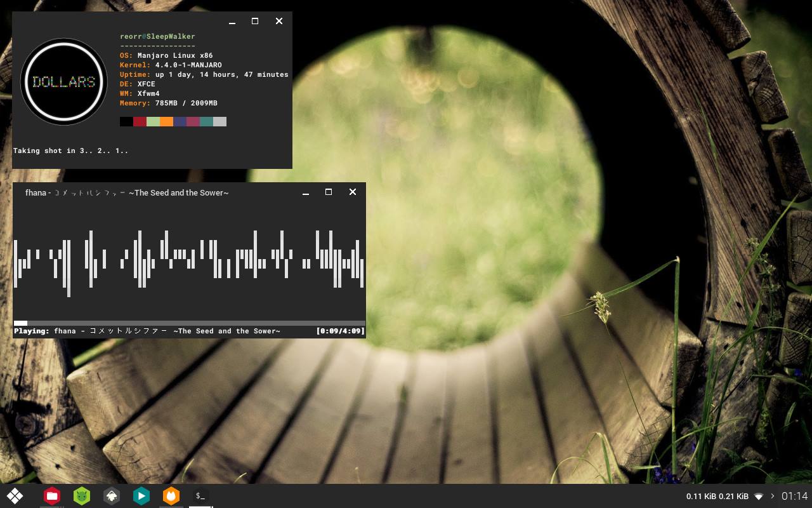Click the 'Taking shot in 3.. 2.. 1..' text
812x508 pixels.
tap(70, 151)
